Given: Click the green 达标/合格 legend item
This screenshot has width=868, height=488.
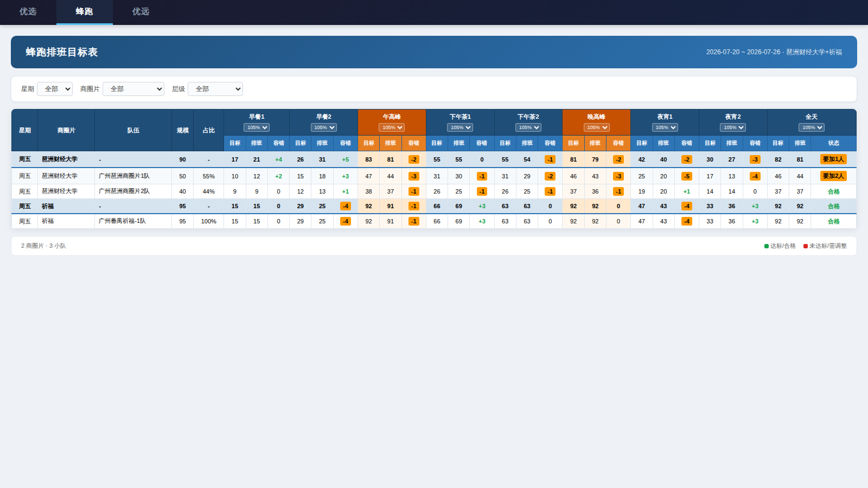Looking at the screenshot, I should pos(780,246).
